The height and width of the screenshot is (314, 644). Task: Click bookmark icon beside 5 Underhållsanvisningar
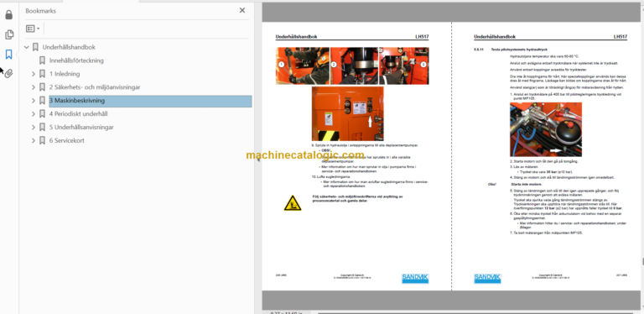[42, 128]
